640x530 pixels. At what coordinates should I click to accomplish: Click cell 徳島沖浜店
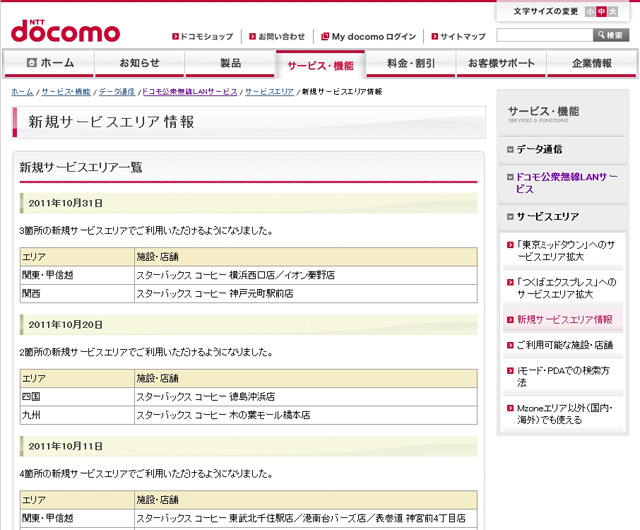point(306,397)
